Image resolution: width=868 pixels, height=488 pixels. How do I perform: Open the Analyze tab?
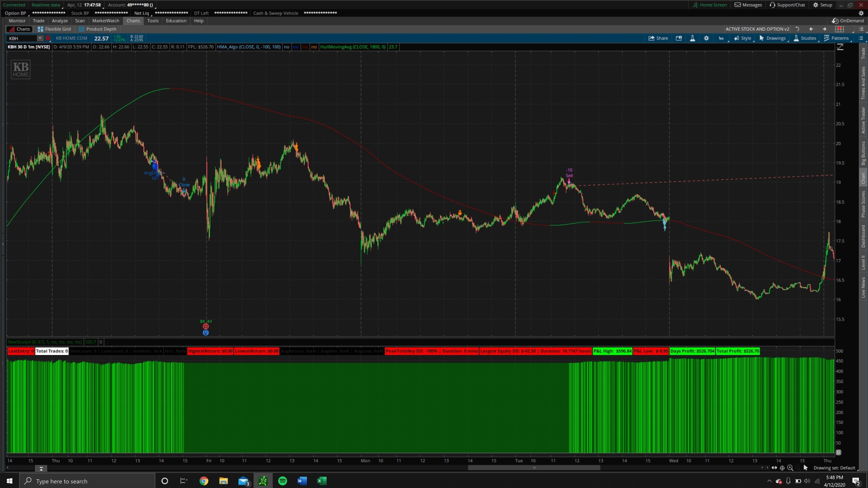60,21
